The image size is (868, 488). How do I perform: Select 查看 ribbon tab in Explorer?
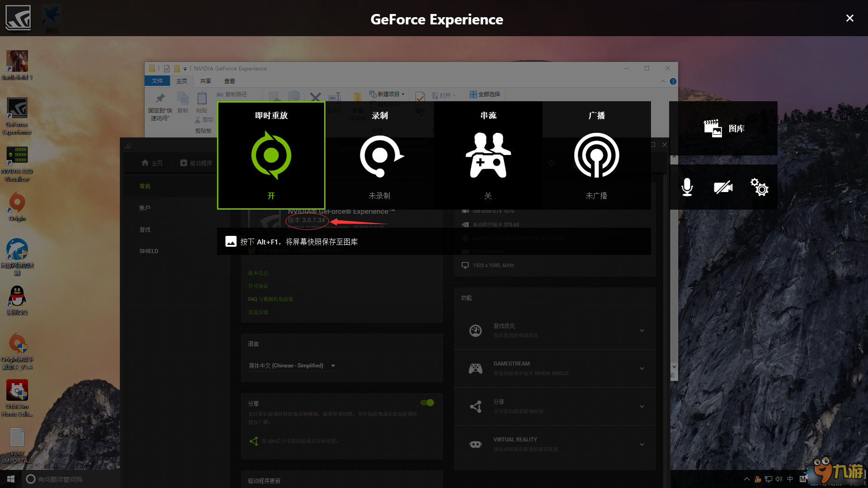click(x=230, y=81)
